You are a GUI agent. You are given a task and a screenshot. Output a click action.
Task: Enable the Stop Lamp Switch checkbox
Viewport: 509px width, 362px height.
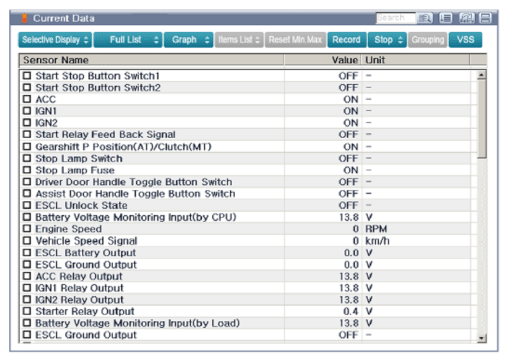point(27,158)
